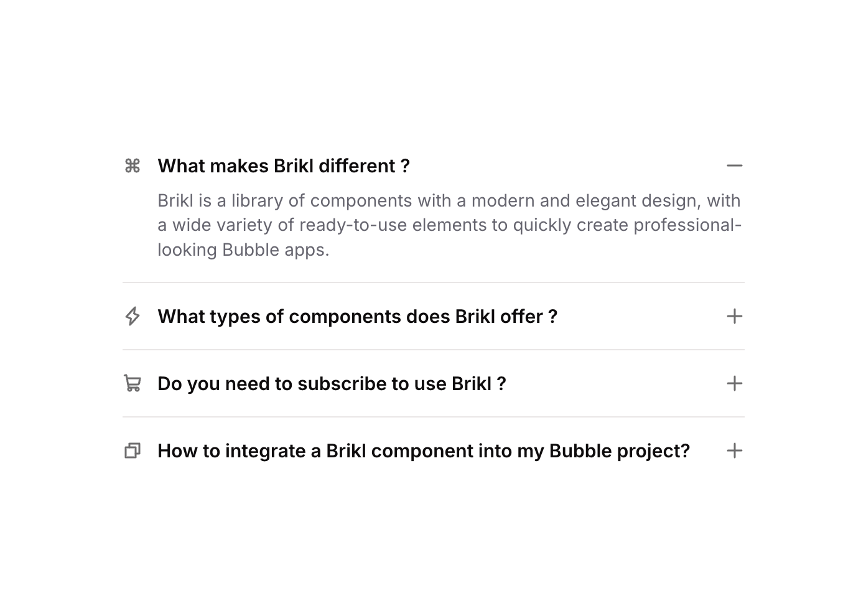Viewport: 866px width, 616px height.
Task: Expand the components question with its plus icon
Action: click(735, 316)
